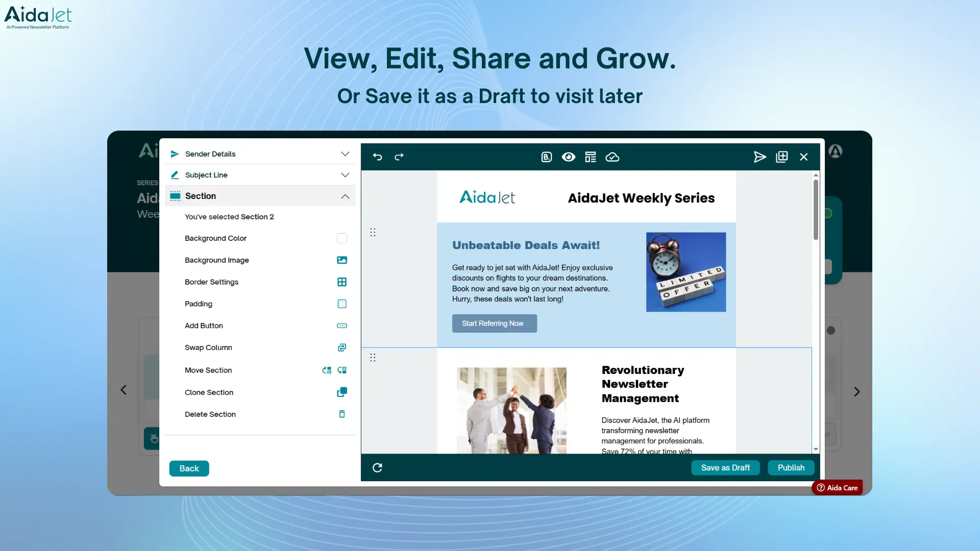980x551 pixels.
Task: Click the send paper plane icon
Action: pyautogui.click(x=760, y=157)
